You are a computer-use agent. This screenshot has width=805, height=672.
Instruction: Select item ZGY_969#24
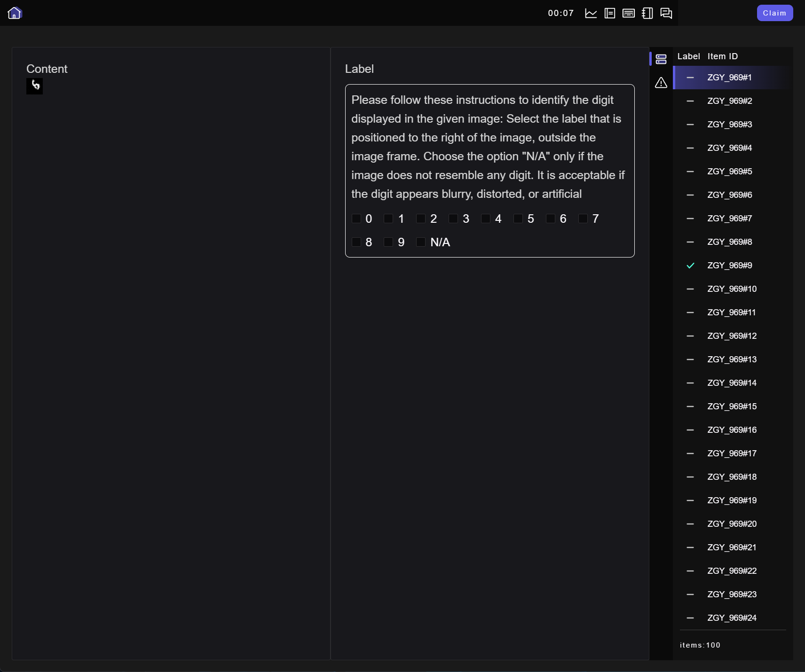click(x=732, y=618)
